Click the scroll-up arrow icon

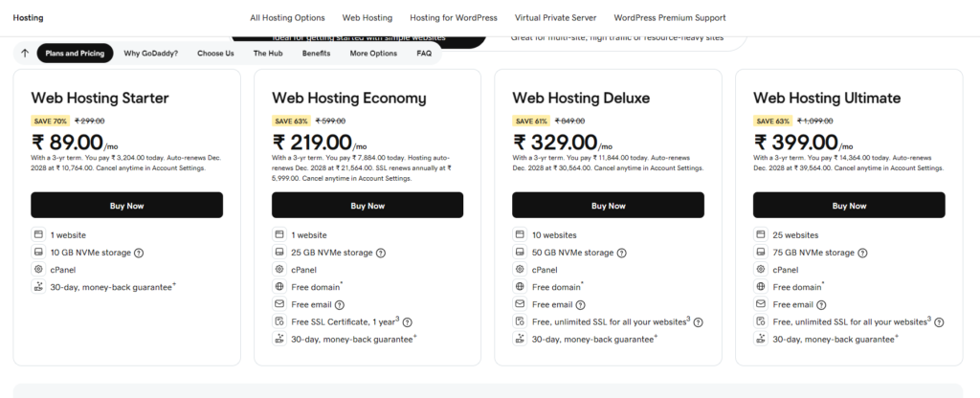pos(24,54)
